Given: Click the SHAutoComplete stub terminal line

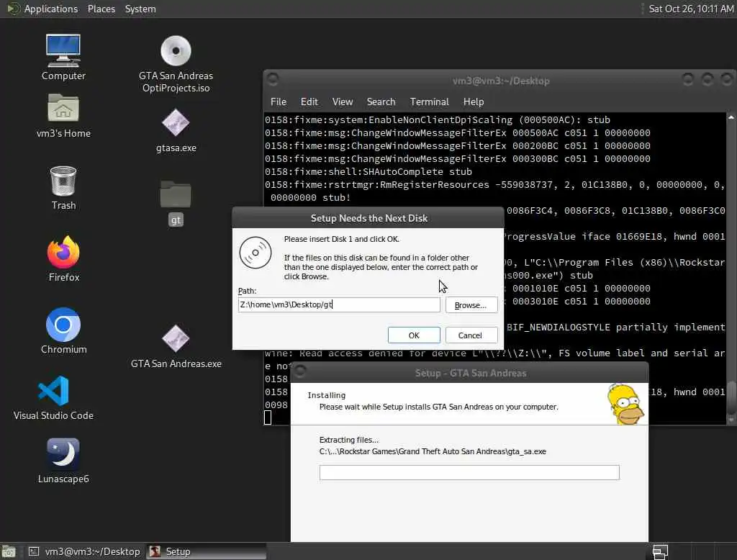Looking at the screenshot, I should pos(368,171).
